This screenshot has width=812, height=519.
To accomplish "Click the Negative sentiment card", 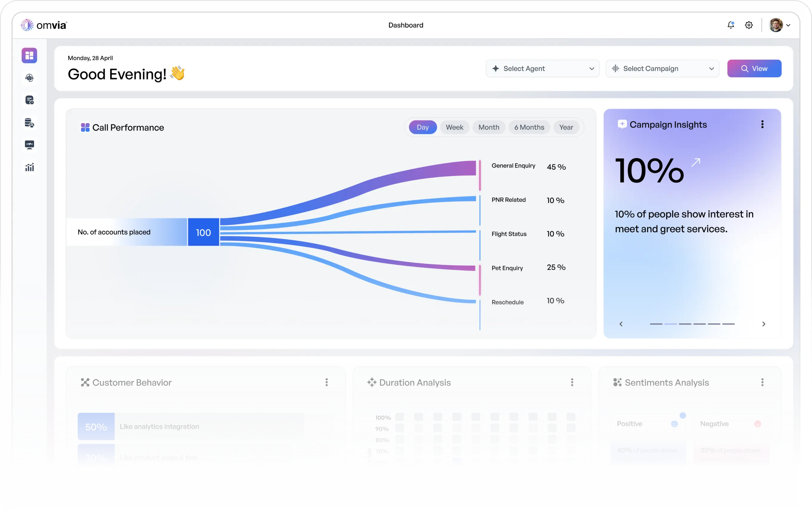I will pos(732,439).
